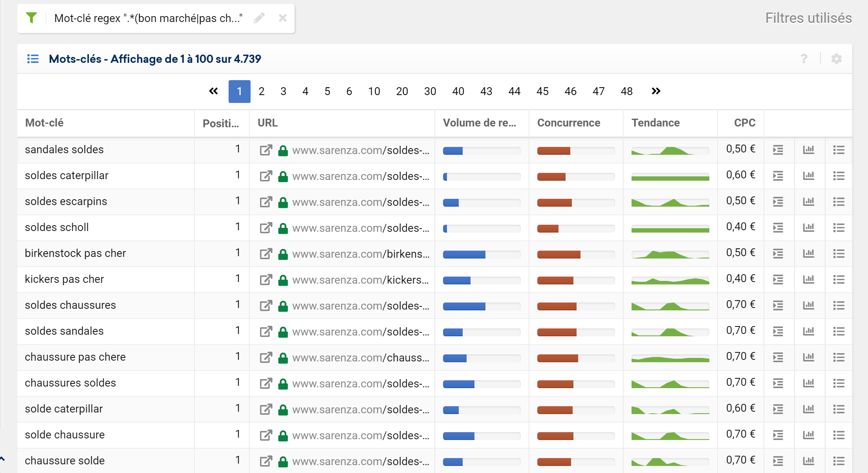Go to page 2
Image resolution: width=868 pixels, height=473 pixels.
(262, 92)
